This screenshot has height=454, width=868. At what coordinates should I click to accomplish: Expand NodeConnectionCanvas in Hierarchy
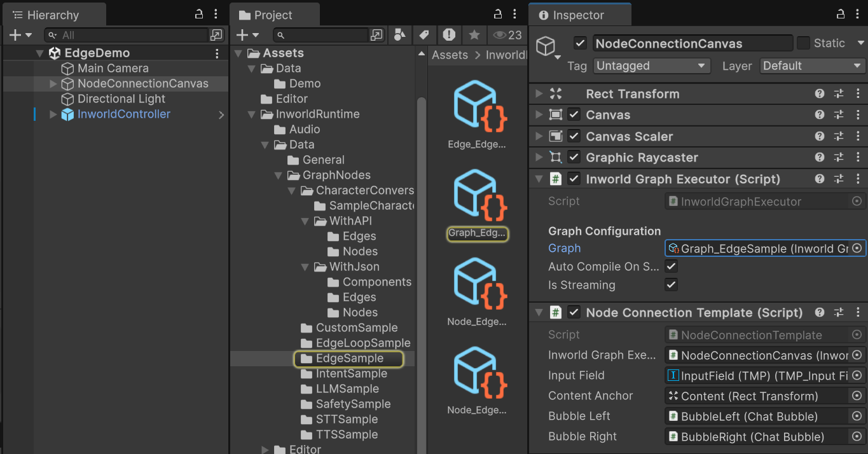(x=53, y=83)
